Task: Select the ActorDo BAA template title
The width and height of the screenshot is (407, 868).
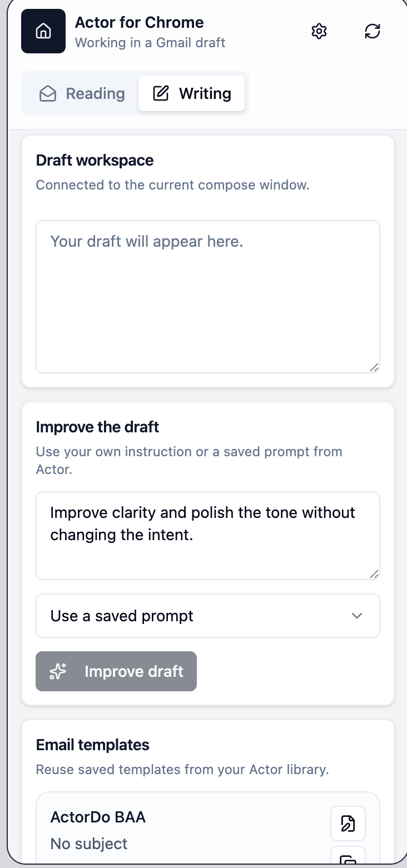Action: [x=98, y=817]
